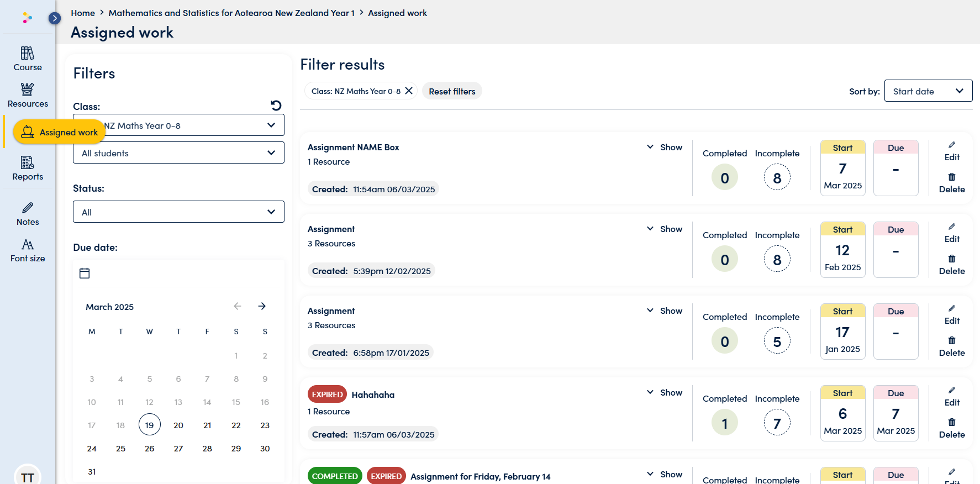Edit the assignment started 12 Feb 2025
980x484 pixels.
(x=952, y=233)
